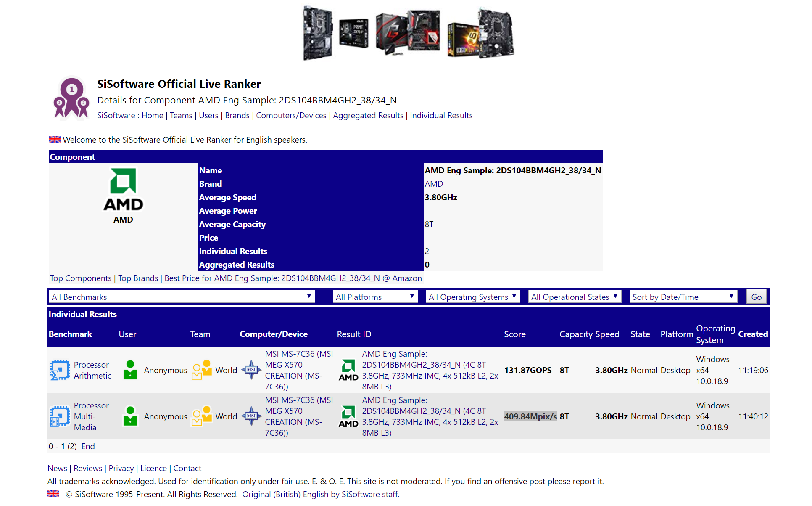Viewport: 812px width, 506px height.
Task: Open the Teams navigation link
Action: pos(181,115)
